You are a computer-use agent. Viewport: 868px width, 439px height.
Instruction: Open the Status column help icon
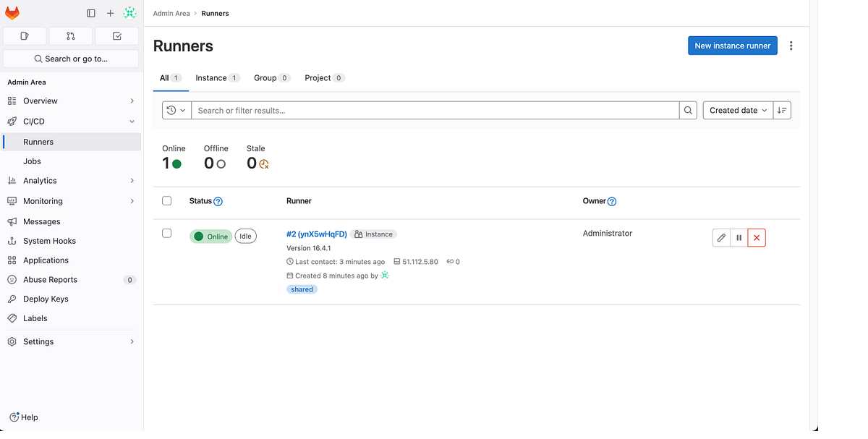click(x=218, y=201)
